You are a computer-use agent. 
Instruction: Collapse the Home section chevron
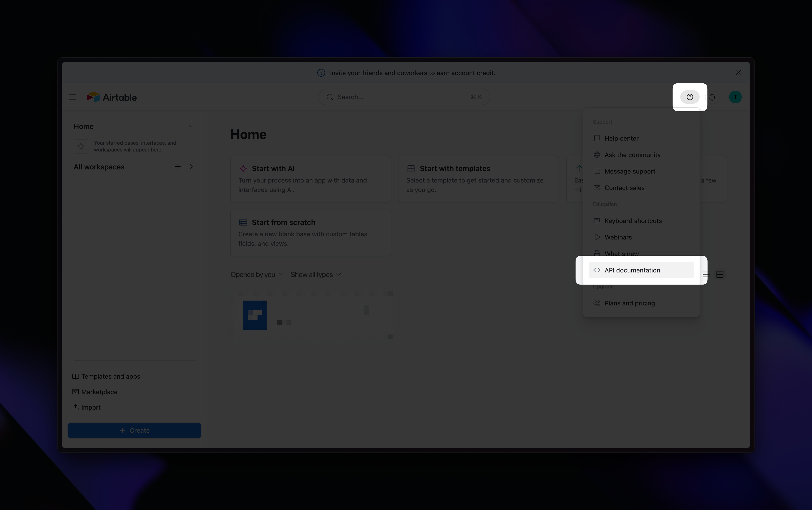tap(191, 126)
